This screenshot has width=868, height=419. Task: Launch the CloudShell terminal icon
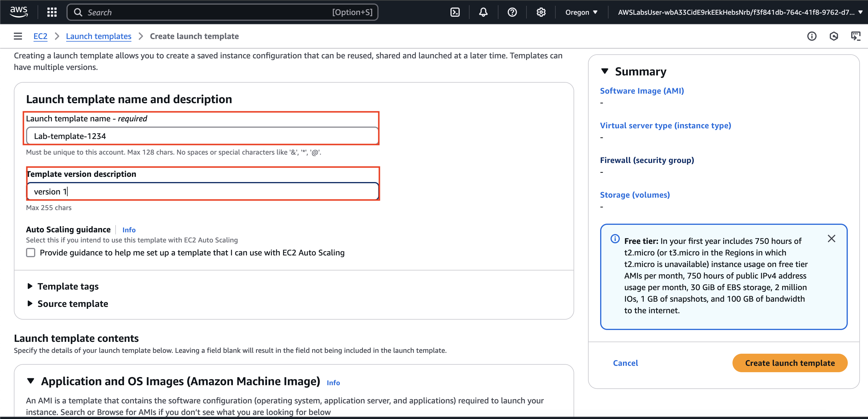tap(455, 12)
